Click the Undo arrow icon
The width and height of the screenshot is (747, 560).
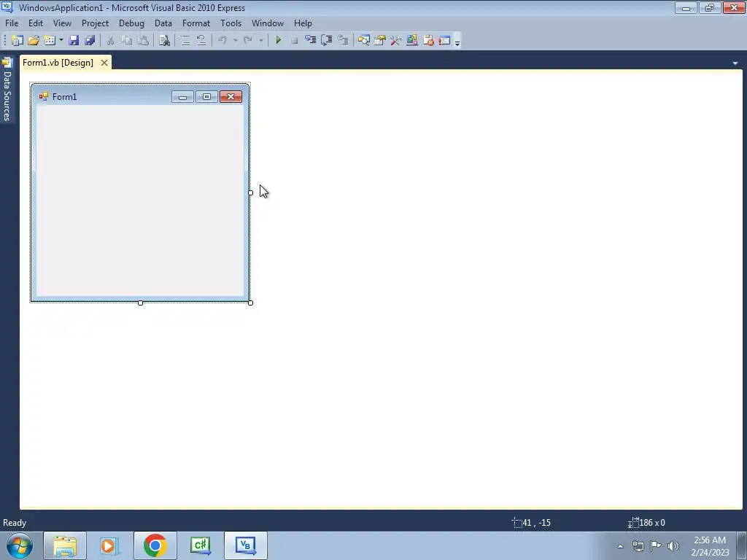click(222, 41)
